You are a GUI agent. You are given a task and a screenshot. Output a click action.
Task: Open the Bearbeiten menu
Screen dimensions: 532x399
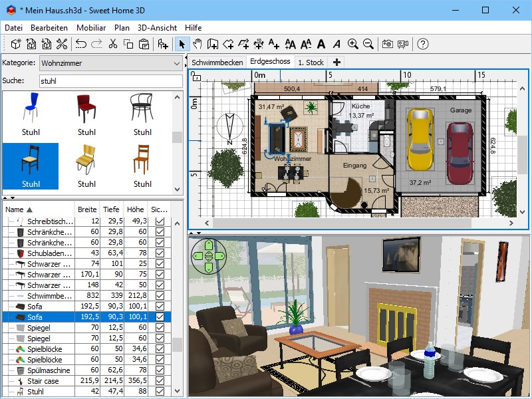click(x=49, y=28)
